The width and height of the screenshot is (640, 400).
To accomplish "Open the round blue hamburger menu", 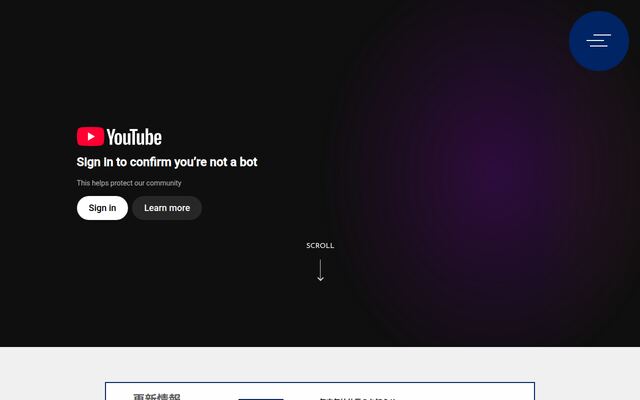I will (x=599, y=41).
